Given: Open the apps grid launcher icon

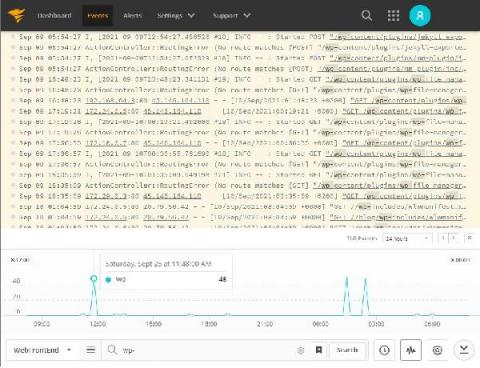Looking at the screenshot, I should (x=393, y=15).
